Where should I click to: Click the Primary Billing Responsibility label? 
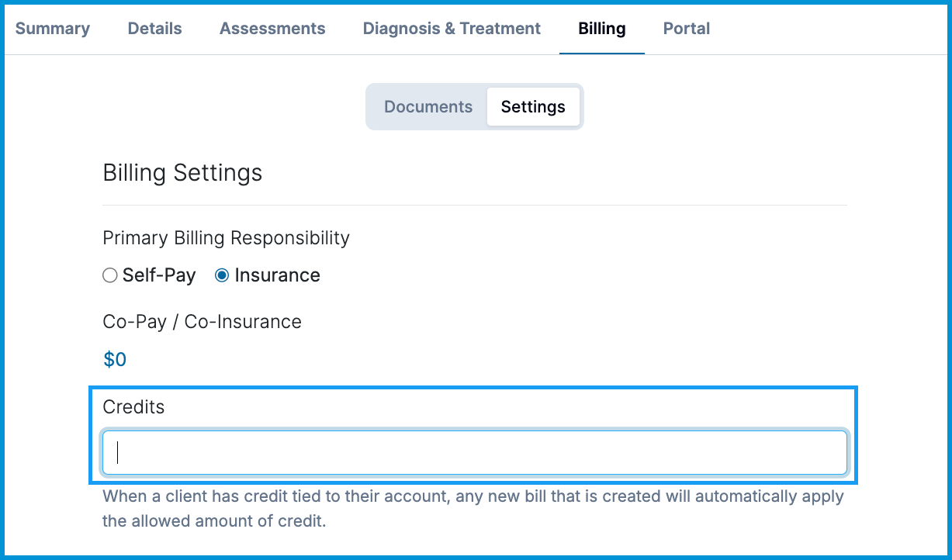[x=226, y=237]
